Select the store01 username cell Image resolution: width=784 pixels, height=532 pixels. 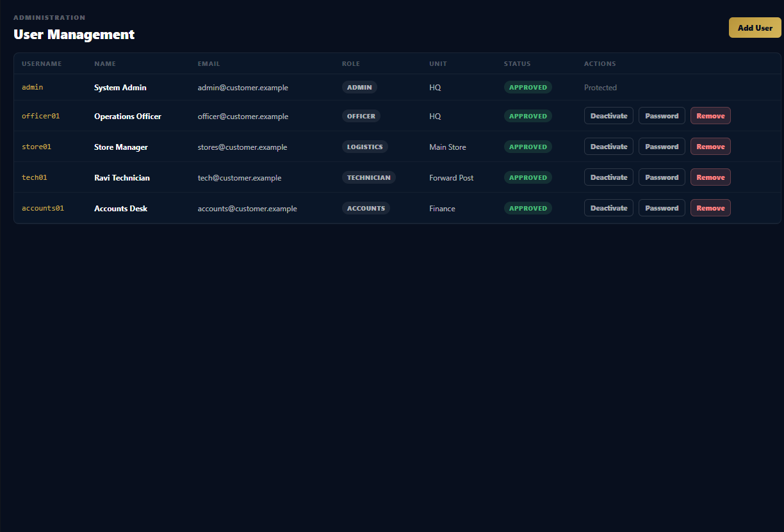pyautogui.click(x=37, y=147)
